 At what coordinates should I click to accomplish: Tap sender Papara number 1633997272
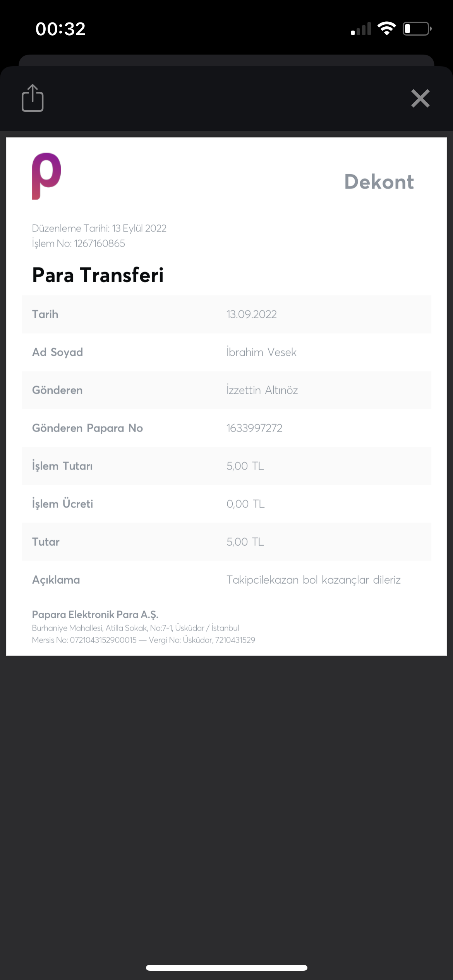tap(254, 428)
